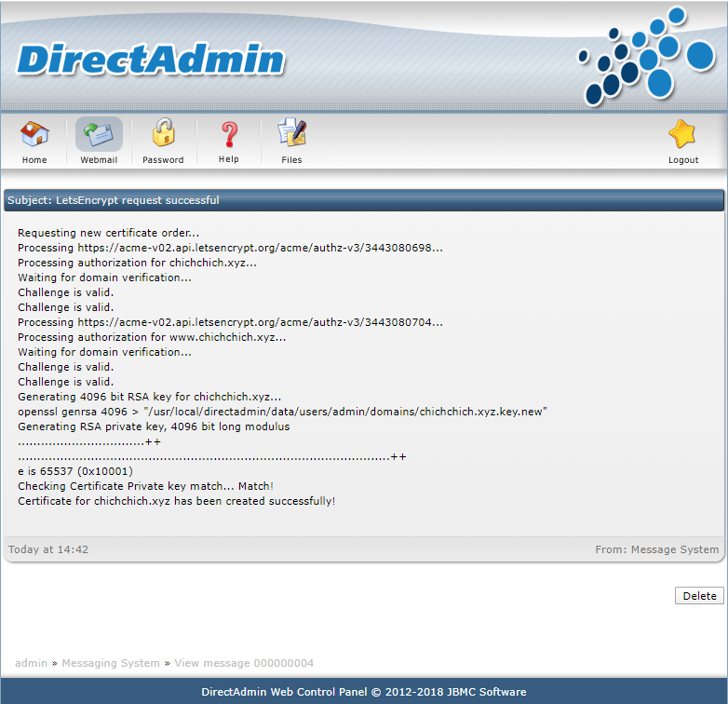Select the Password text label
Image resolution: width=728 pixels, height=704 pixels.
tap(163, 160)
